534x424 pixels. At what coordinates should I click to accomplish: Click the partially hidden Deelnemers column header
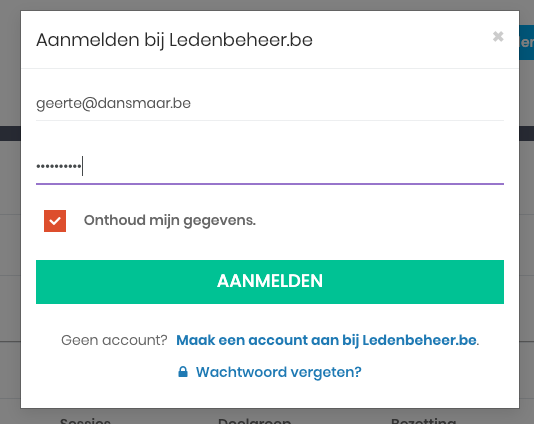click(254, 420)
